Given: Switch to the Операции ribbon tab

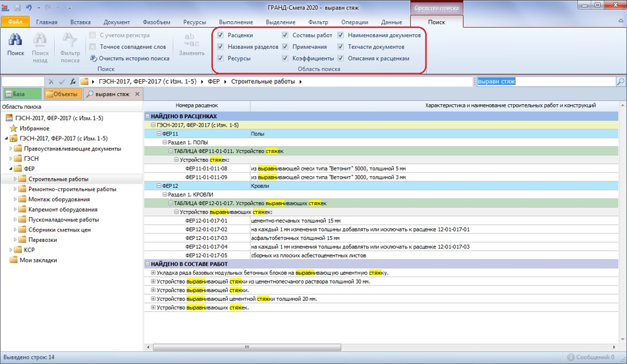Looking at the screenshot, I should 355,22.
